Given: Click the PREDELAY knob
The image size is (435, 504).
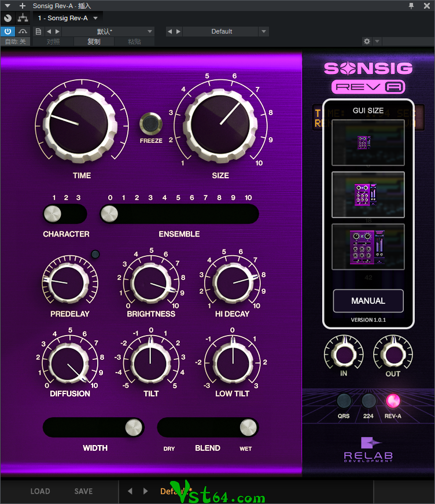Looking at the screenshot, I should click(x=67, y=283).
